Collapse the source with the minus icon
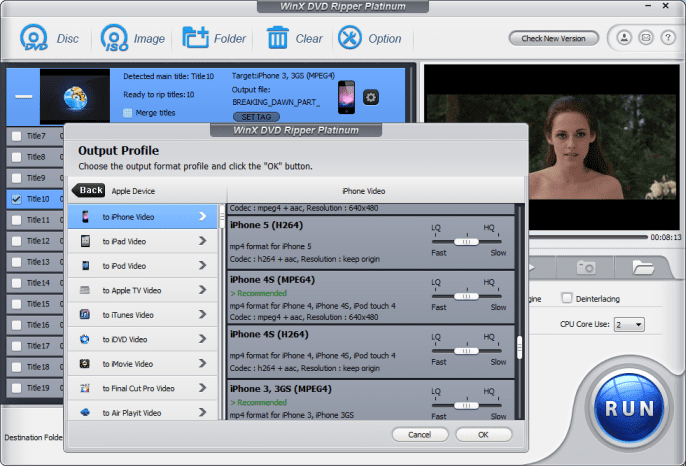This screenshot has height=466, width=686. click(x=24, y=97)
